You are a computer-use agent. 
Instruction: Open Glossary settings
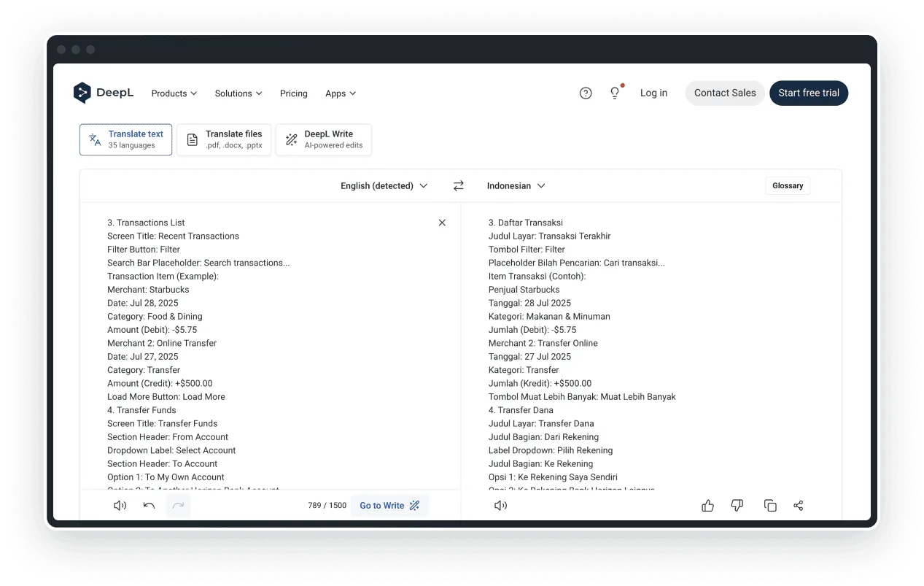pos(787,185)
